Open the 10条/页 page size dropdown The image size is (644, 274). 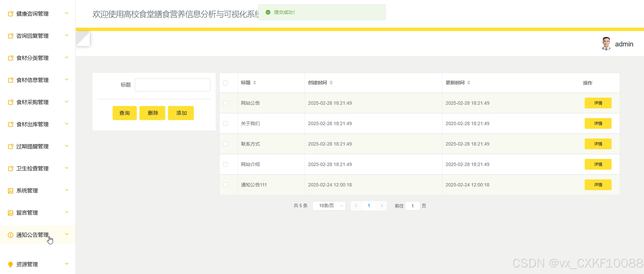[x=329, y=206]
